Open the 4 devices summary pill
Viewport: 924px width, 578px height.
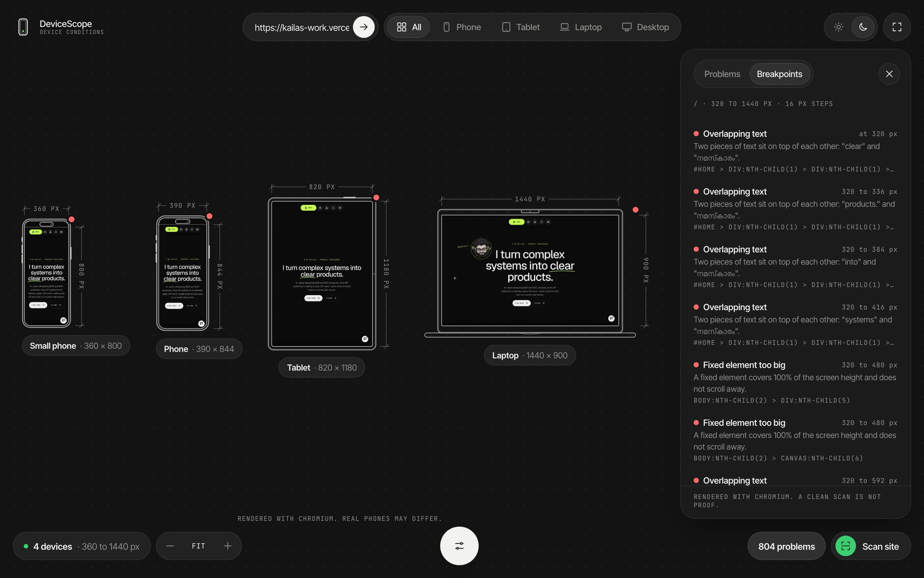(x=82, y=546)
